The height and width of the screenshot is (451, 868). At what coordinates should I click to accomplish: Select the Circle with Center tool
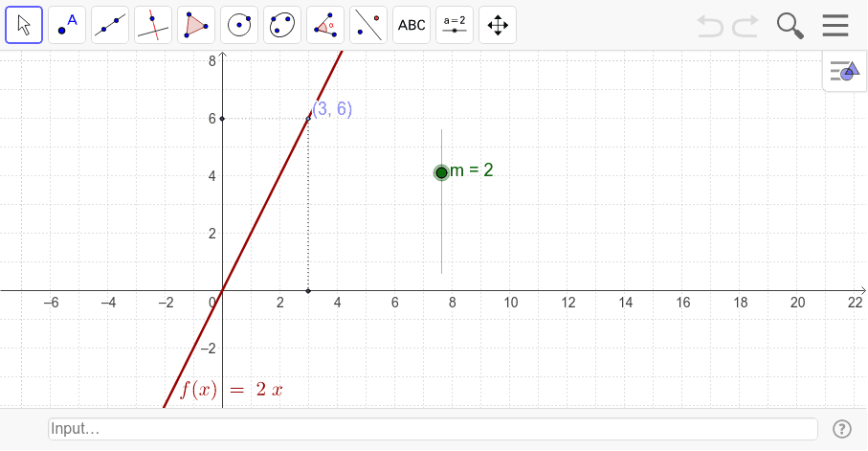(239, 25)
